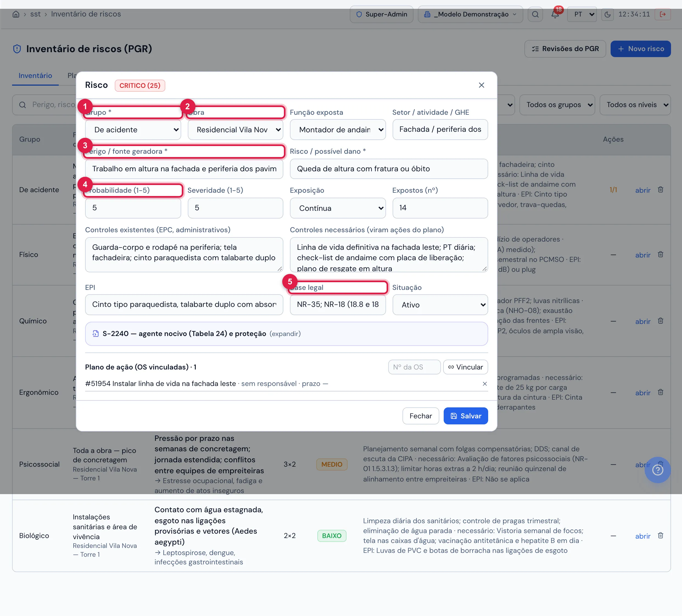Click the Super-Admin role badge
This screenshot has width=682, height=616.
point(381,14)
